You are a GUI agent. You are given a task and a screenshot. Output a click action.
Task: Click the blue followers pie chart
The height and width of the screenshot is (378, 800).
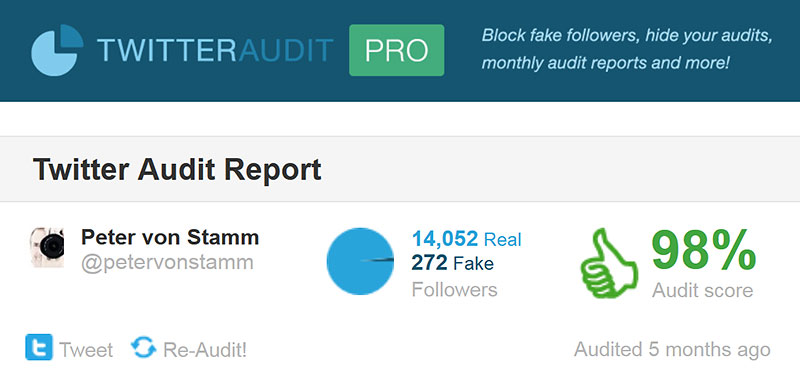(x=360, y=261)
